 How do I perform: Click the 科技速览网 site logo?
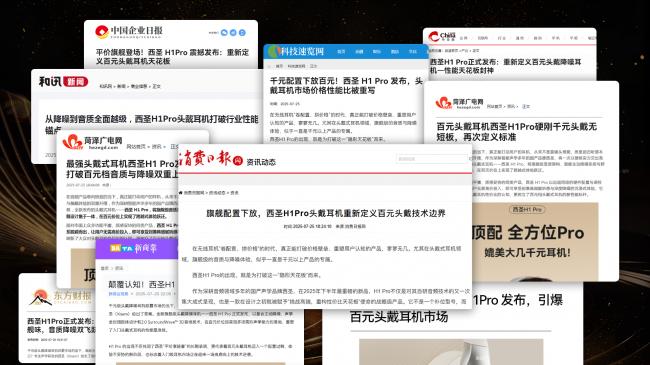296,51
